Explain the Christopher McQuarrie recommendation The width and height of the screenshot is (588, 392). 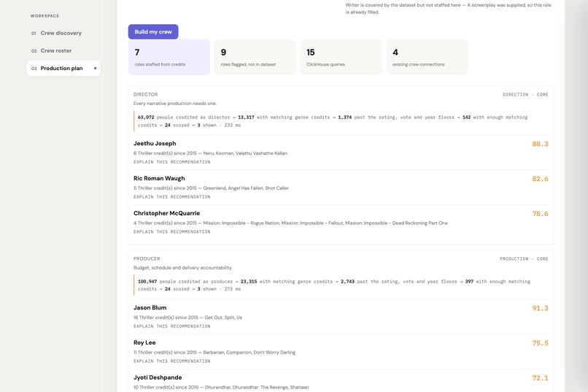(171, 232)
